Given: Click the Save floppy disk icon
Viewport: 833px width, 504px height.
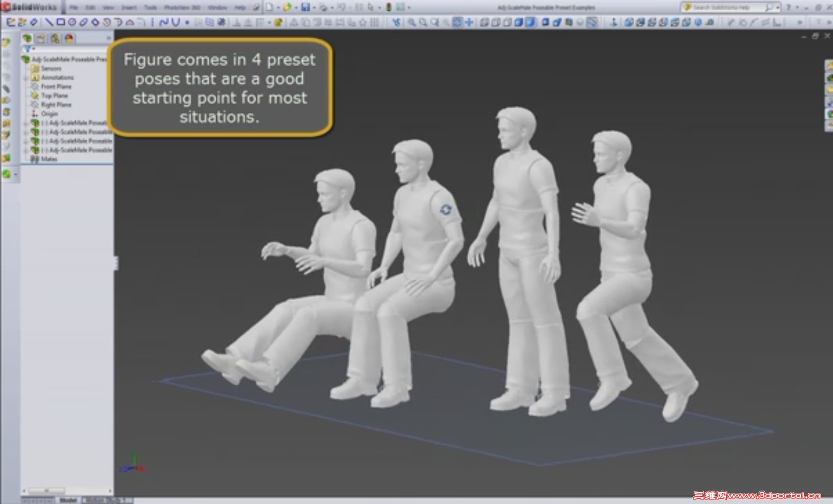Looking at the screenshot, I should 305,7.
